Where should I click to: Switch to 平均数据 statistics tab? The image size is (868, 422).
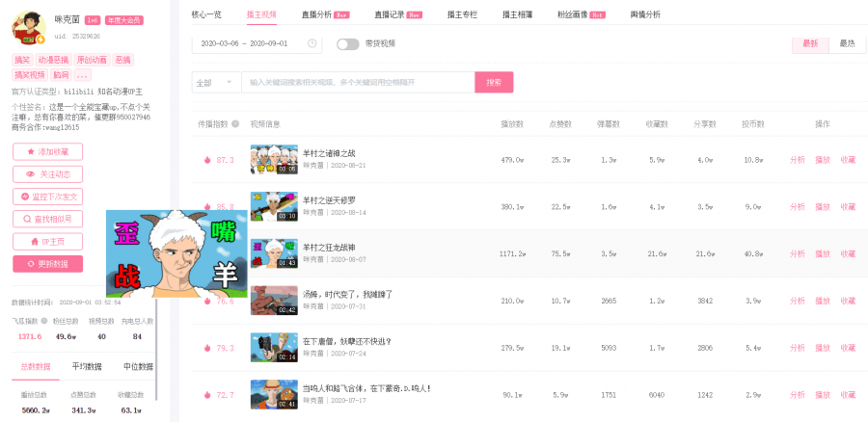(x=88, y=367)
